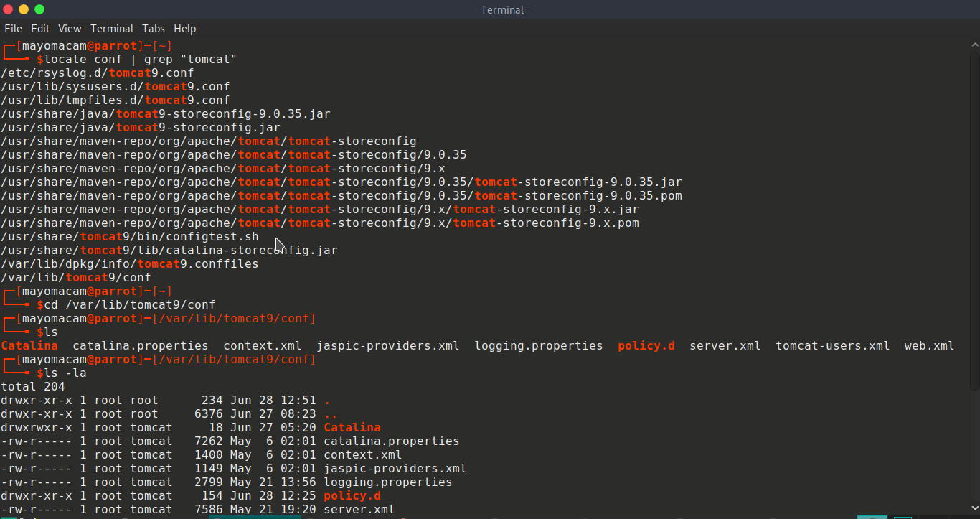Click server.xml in the ls -la listing
Screen dimensions: 980x519
359,510
